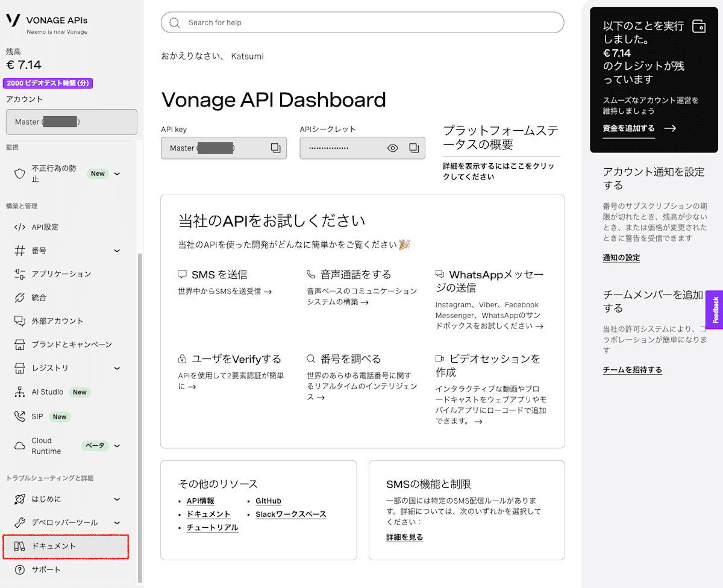Click 詳細を見る under SMSの機能と制限
The height and width of the screenshot is (588, 723).
tap(405, 537)
